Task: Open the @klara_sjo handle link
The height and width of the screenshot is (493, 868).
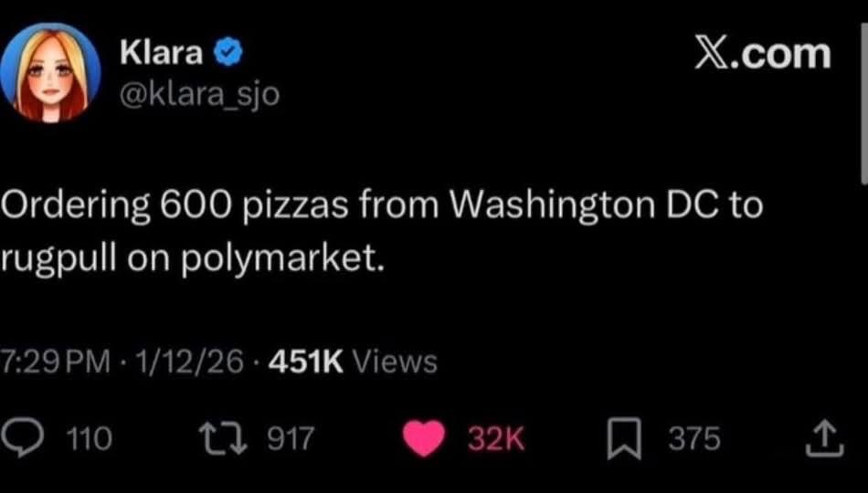Action: pos(199,94)
